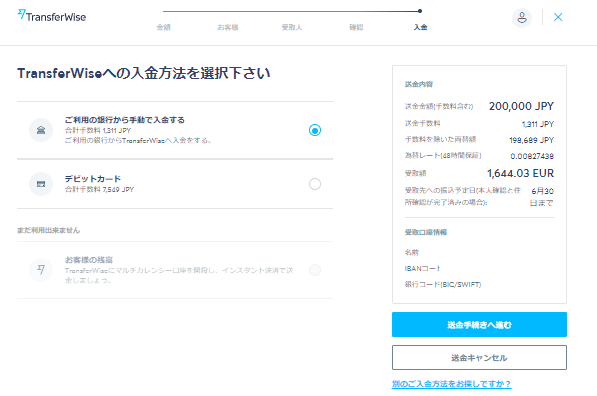Click the デビットカード option title
Image resolution: width=597 pixels, height=396 pixels.
93,179
